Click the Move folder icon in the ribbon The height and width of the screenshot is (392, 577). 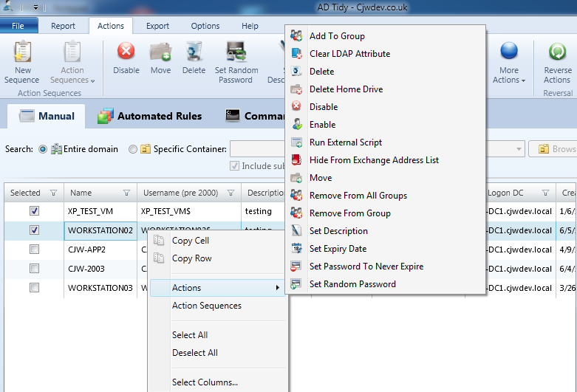tap(160, 52)
